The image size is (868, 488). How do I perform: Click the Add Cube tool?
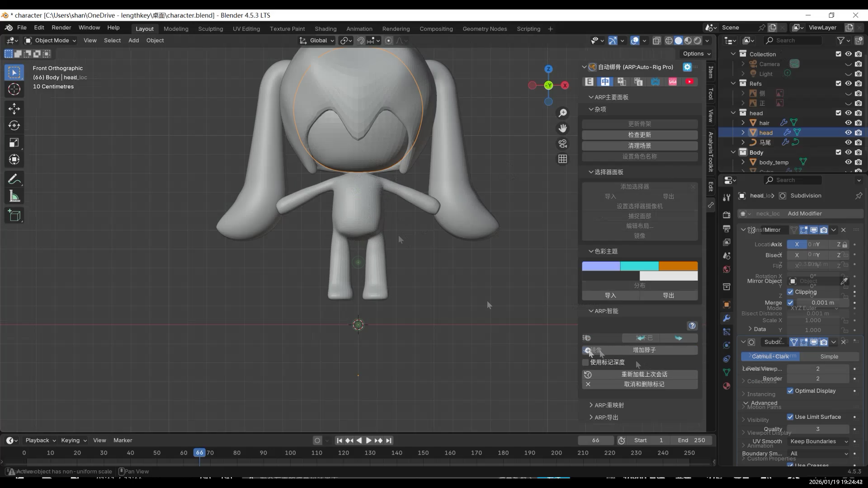point(14,216)
